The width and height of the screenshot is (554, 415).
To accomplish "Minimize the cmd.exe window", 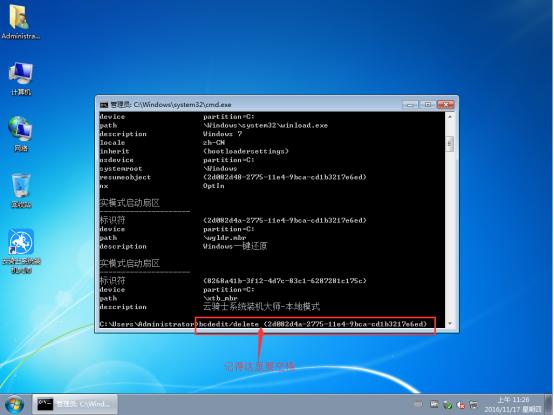I will click(x=410, y=105).
